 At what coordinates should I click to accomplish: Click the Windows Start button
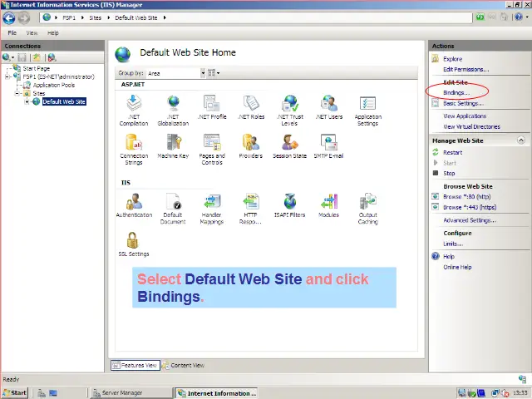pyautogui.click(x=15, y=393)
